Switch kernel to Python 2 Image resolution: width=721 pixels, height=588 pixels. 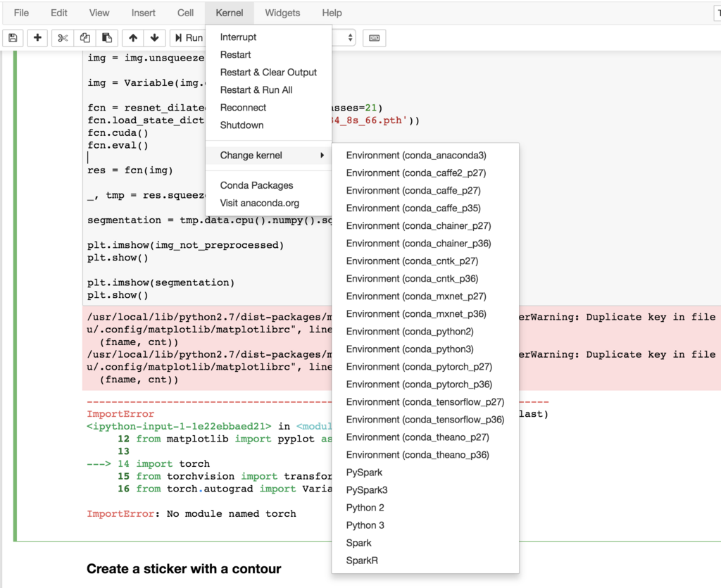coord(425,508)
